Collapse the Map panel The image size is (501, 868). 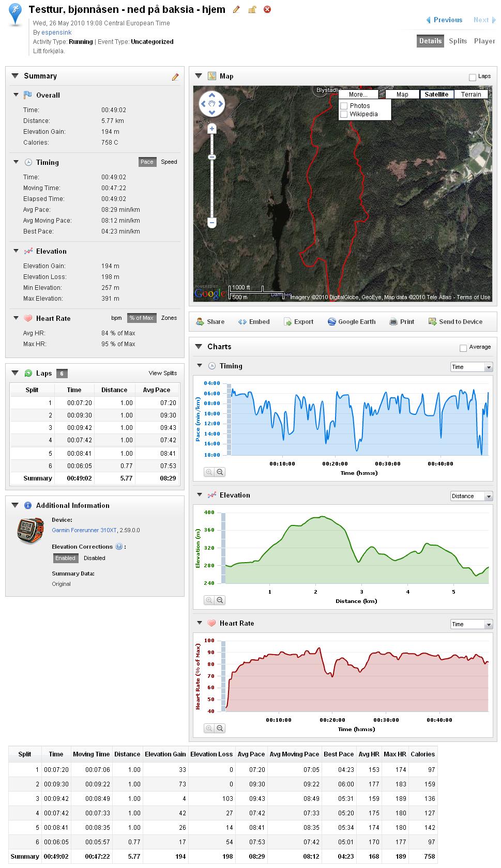[199, 76]
